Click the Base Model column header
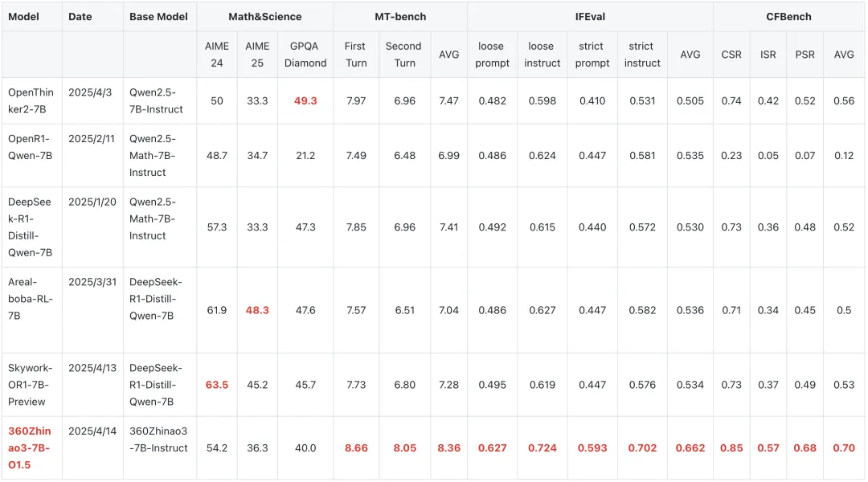 [x=158, y=16]
